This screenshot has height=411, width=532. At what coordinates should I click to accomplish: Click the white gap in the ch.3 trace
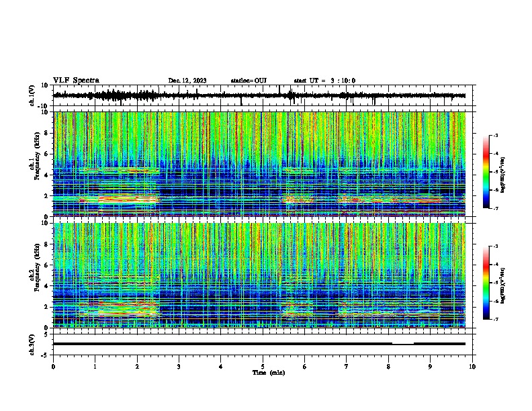click(403, 344)
